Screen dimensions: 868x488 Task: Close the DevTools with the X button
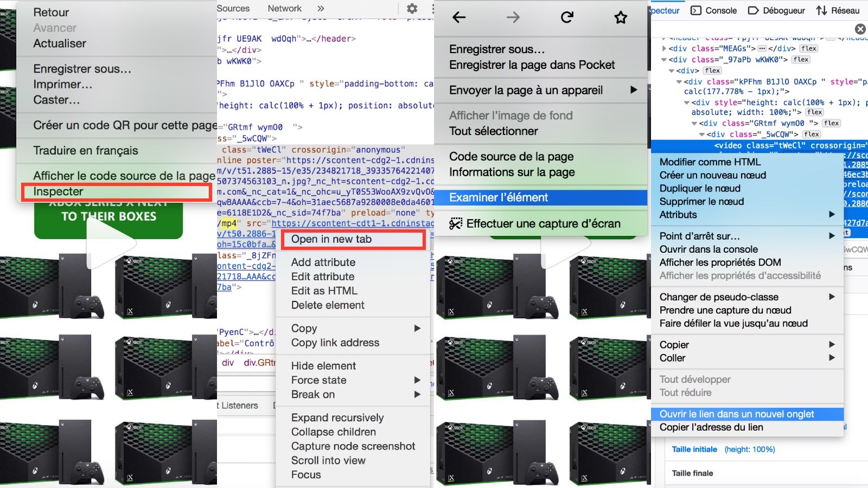pyautogui.click(x=859, y=29)
